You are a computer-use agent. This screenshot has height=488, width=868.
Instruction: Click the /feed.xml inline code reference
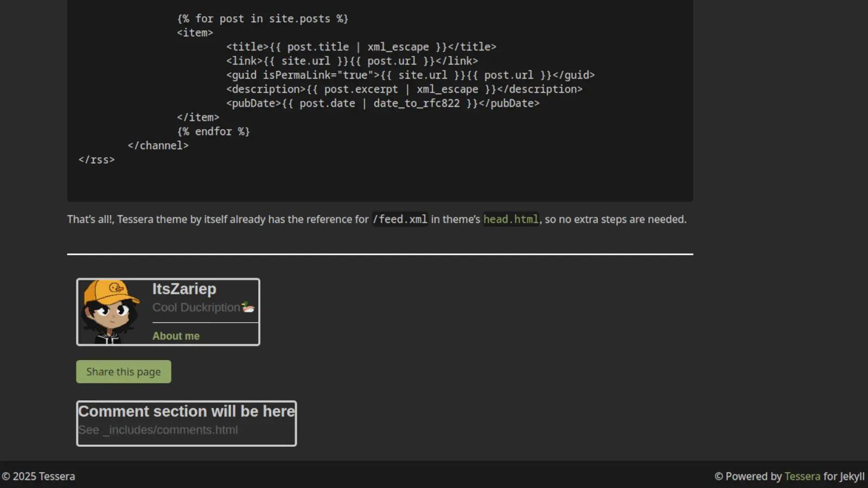click(400, 220)
